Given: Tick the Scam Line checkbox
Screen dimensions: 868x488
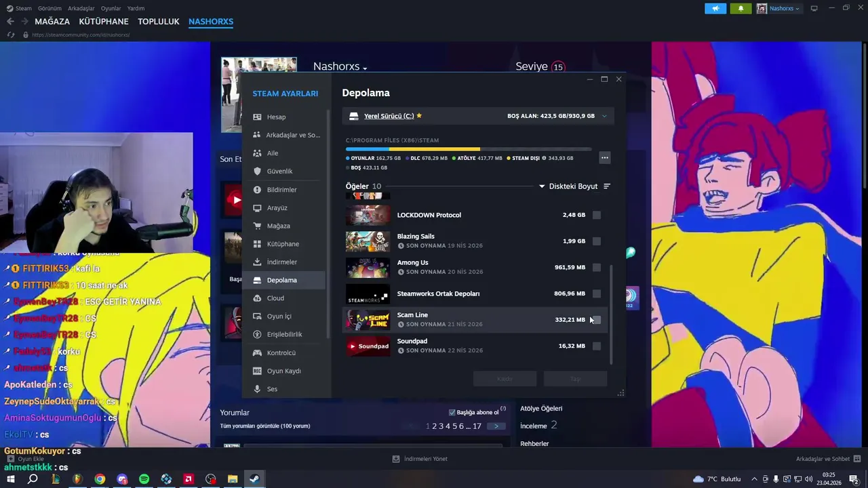Looking at the screenshot, I should click(x=597, y=320).
